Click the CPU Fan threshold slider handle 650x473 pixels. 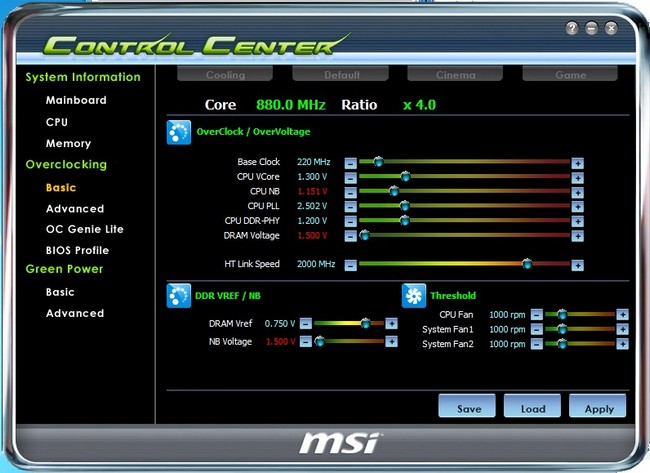[562, 314]
